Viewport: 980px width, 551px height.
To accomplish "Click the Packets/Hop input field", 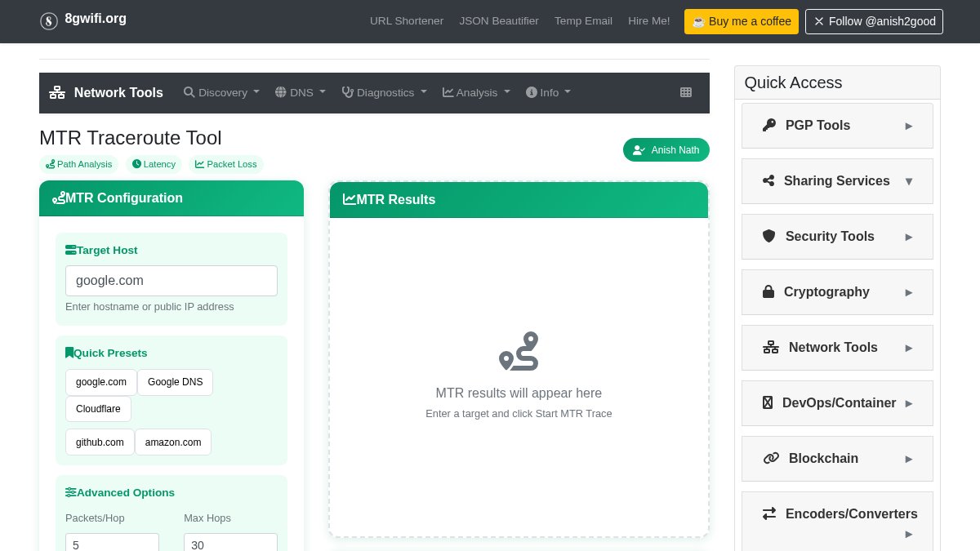I will coord(112,543).
